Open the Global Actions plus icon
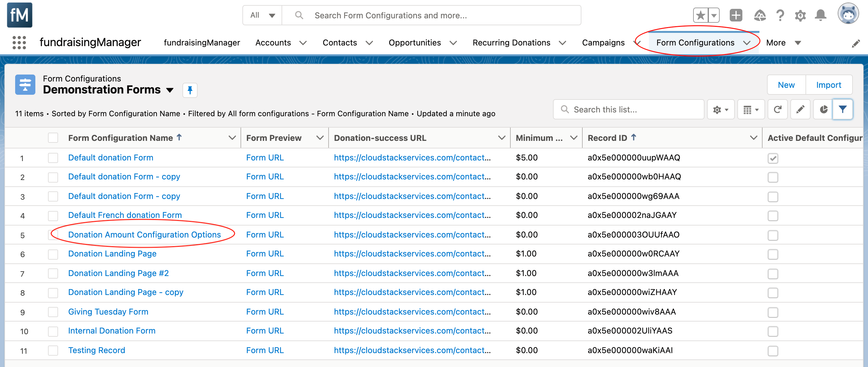 [736, 15]
